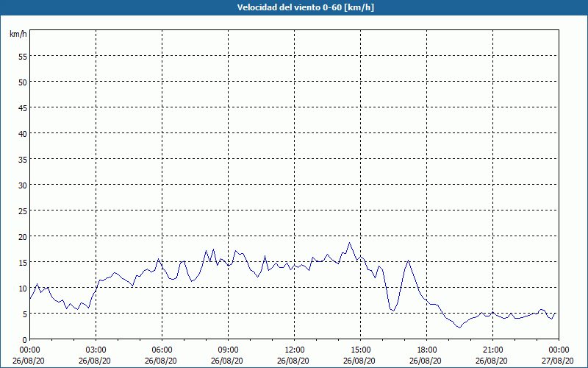Click the 'km/h' y-axis unit label
This screenshot has width=588, height=368.
(18, 34)
